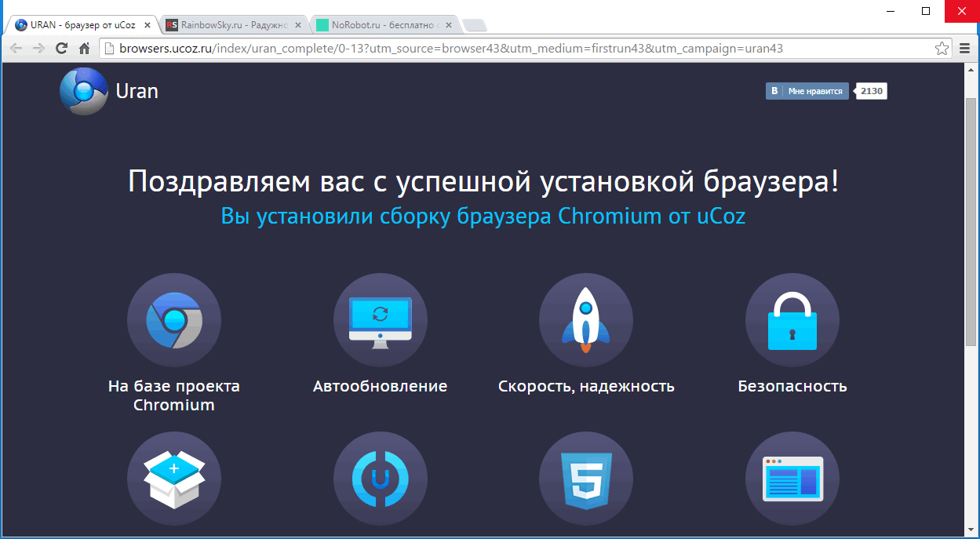The height and width of the screenshot is (539, 980).
Task: Close the URAN tab
Action: (148, 25)
